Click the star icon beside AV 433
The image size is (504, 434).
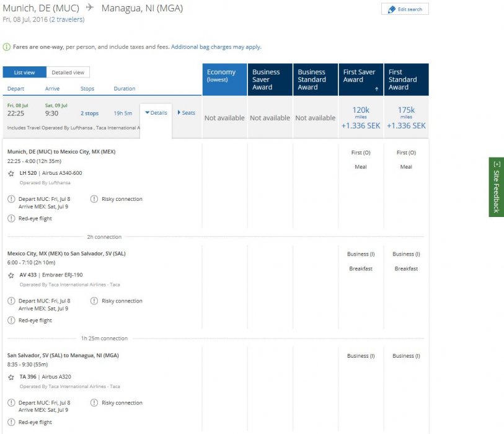pyautogui.click(x=11, y=275)
